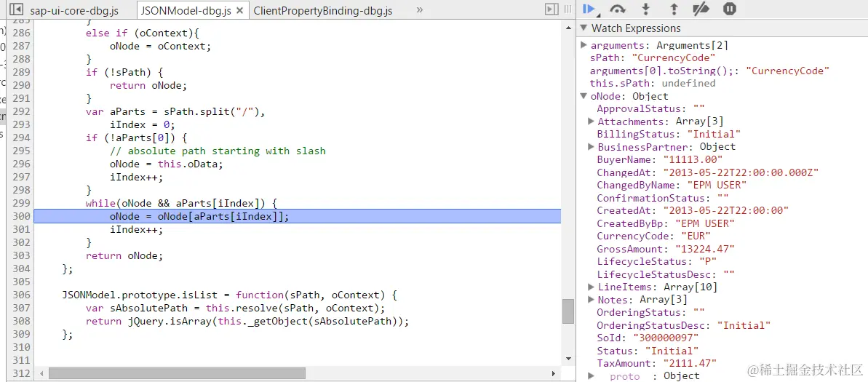The width and height of the screenshot is (868, 382).
Task: Show more tabs overflow chevron
Action: (419, 10)
